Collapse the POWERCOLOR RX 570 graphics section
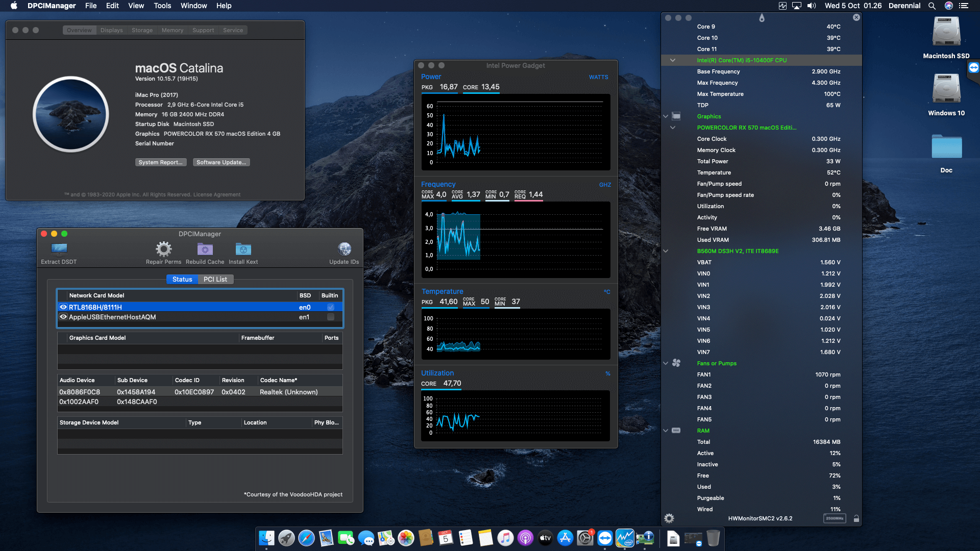This screenshot has width=980, height=551. click(673, 128)
